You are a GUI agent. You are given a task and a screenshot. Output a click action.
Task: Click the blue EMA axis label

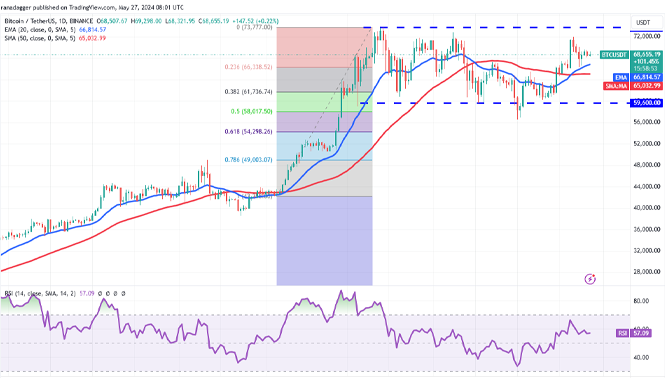pos(621,77)
